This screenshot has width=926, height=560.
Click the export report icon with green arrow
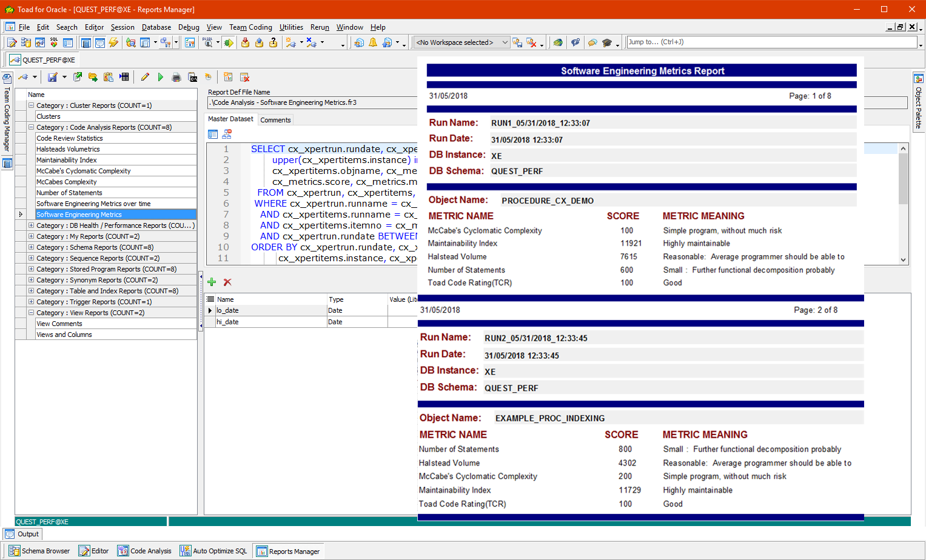(78, 77)
